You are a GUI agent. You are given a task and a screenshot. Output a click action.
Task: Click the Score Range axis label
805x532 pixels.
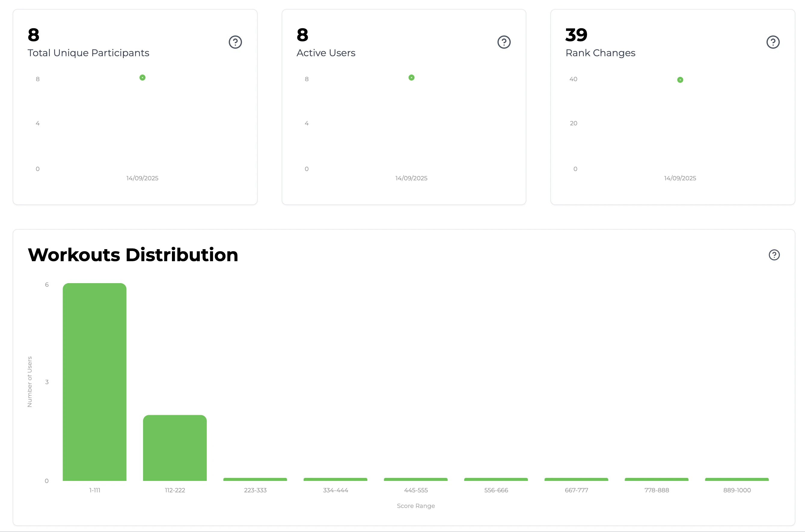coord(415,506)
